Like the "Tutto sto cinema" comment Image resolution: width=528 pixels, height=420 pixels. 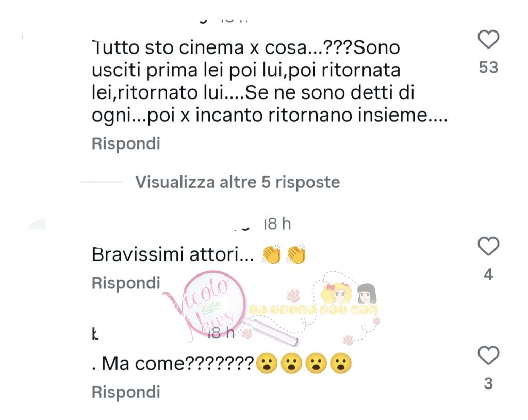tap(488, 39)
